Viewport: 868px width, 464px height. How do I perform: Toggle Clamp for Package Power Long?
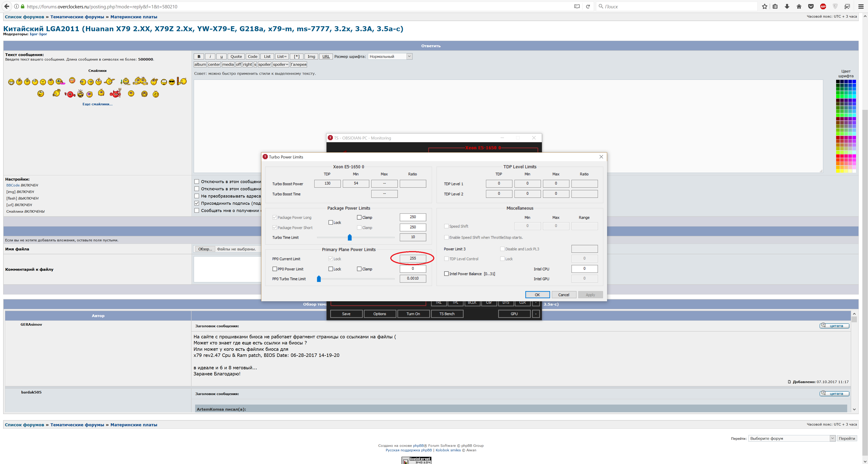359,217
